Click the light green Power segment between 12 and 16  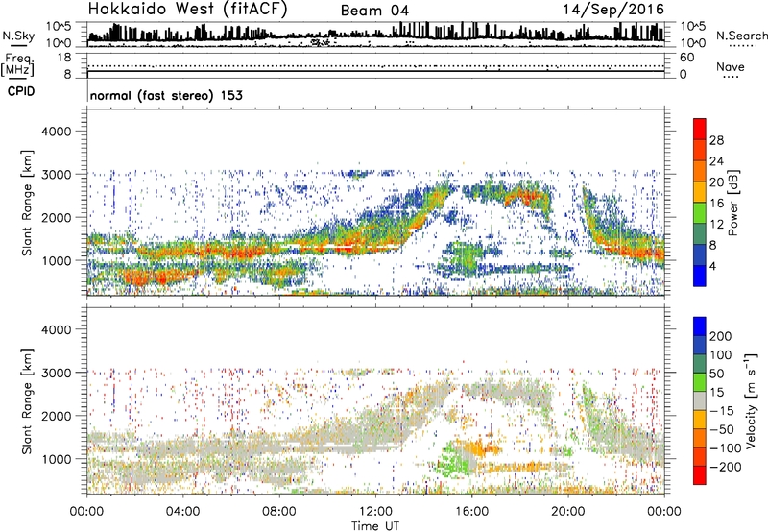(700, 212)
